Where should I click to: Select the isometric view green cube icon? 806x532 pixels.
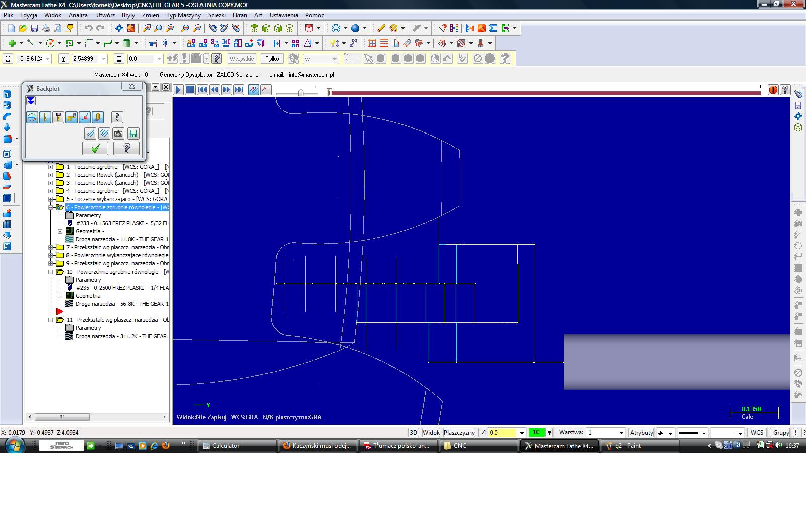(255, 29)
